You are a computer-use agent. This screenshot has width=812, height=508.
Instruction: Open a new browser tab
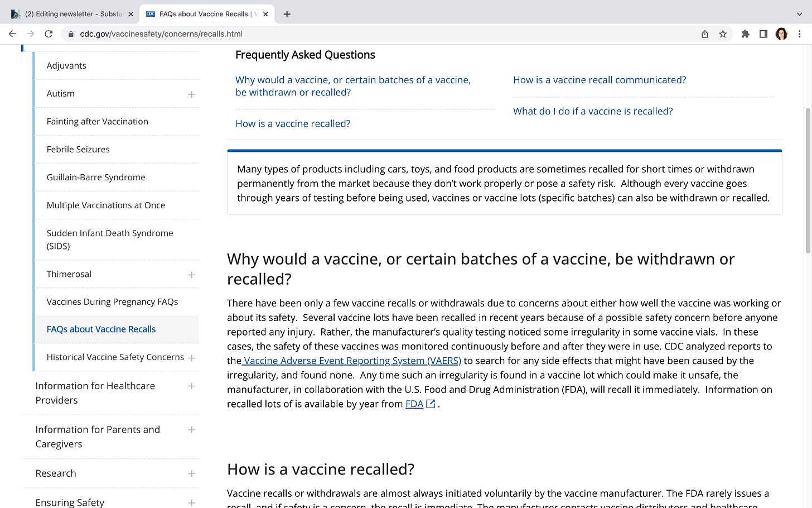(x=287, y=14)
